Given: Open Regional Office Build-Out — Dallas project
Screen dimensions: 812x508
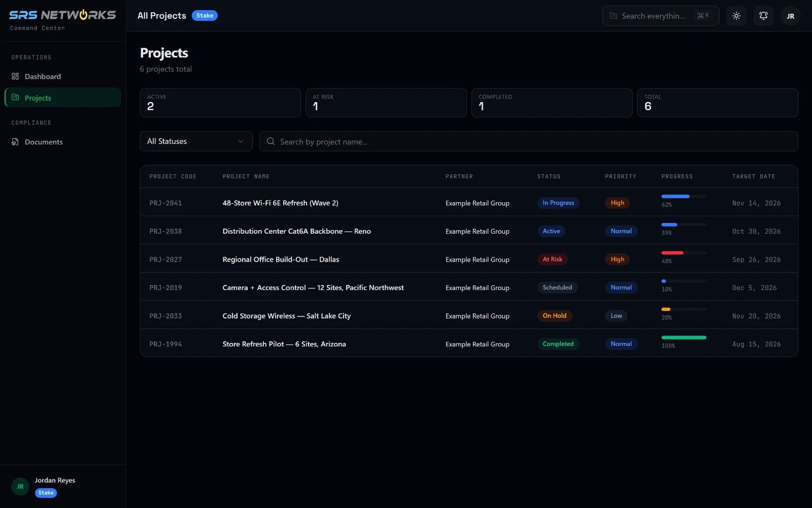Looking at the screenshot, I should (x=281, y=259).
